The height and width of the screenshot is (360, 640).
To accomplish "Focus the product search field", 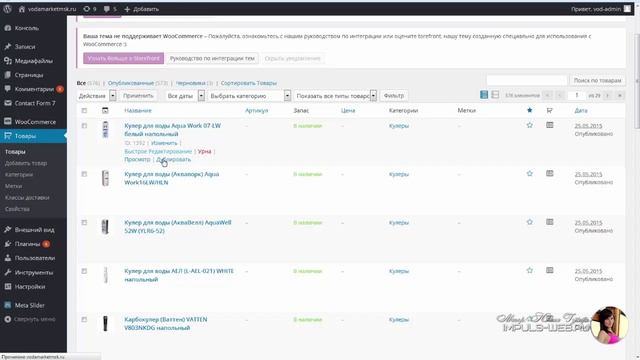I will pos(527,80).
